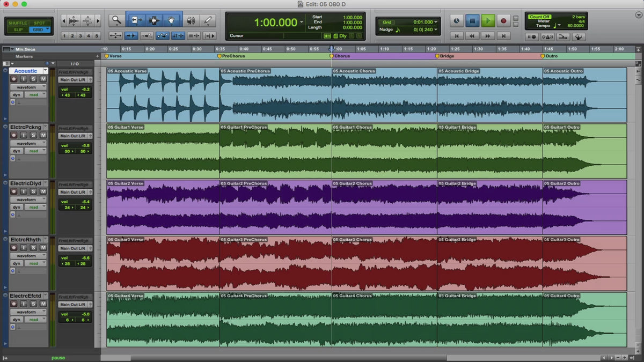Select the Scrubber speaker tool

[x=191, y=21]
